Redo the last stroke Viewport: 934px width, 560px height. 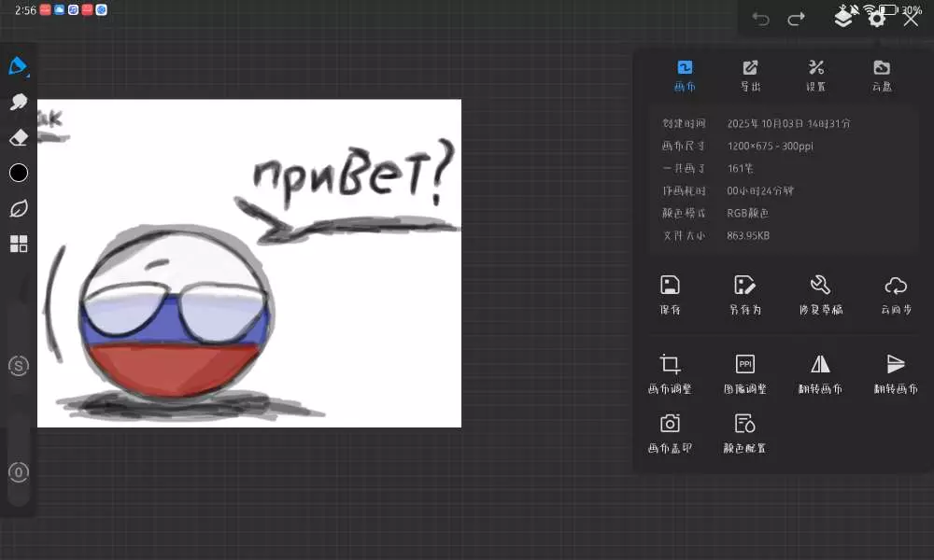[796, 19]
